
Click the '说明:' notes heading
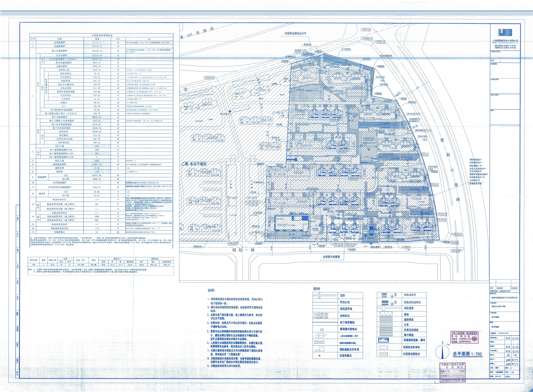pos(211,290)
